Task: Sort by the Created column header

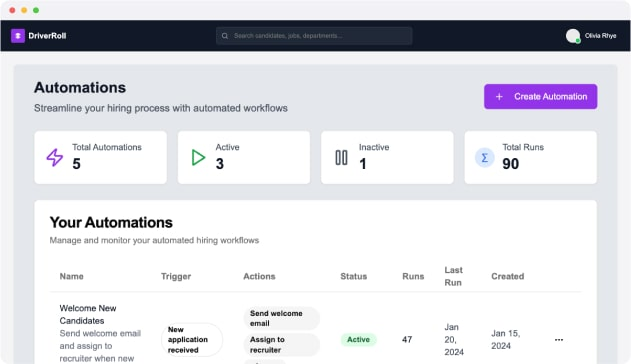Action: coord(507,276)
